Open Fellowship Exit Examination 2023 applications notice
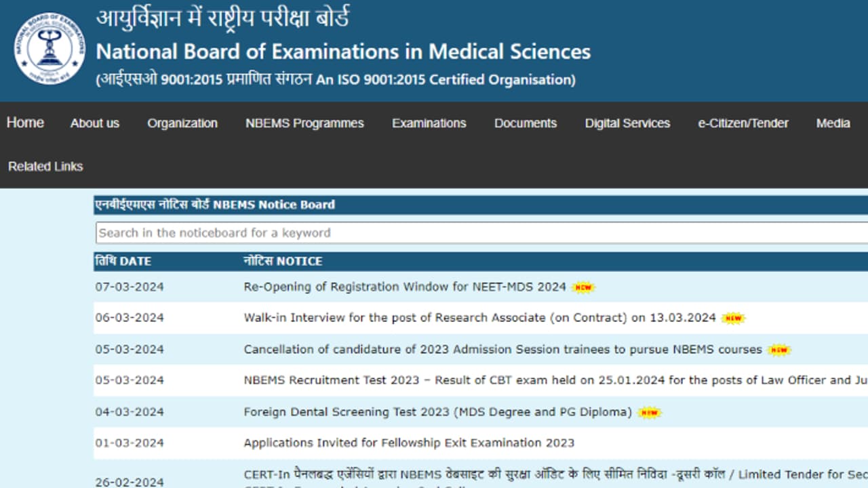The height and width of the screenshot is (488, 868). (408, 443)
